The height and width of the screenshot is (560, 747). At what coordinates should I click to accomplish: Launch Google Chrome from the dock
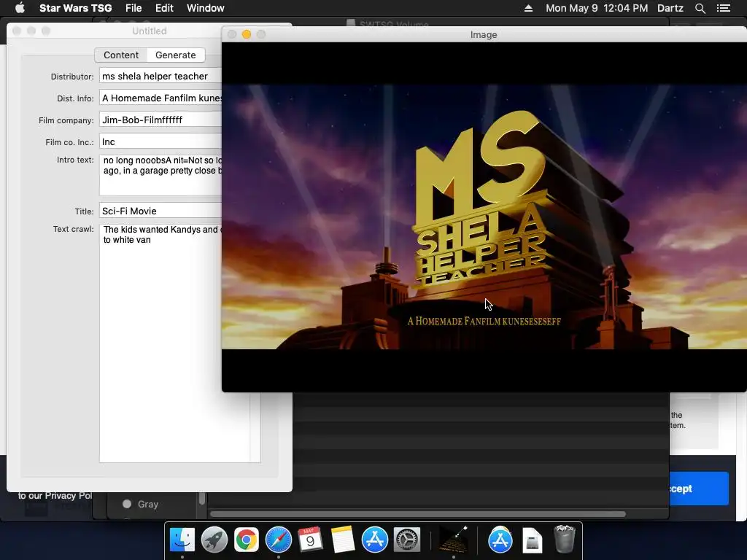(246, 540)
